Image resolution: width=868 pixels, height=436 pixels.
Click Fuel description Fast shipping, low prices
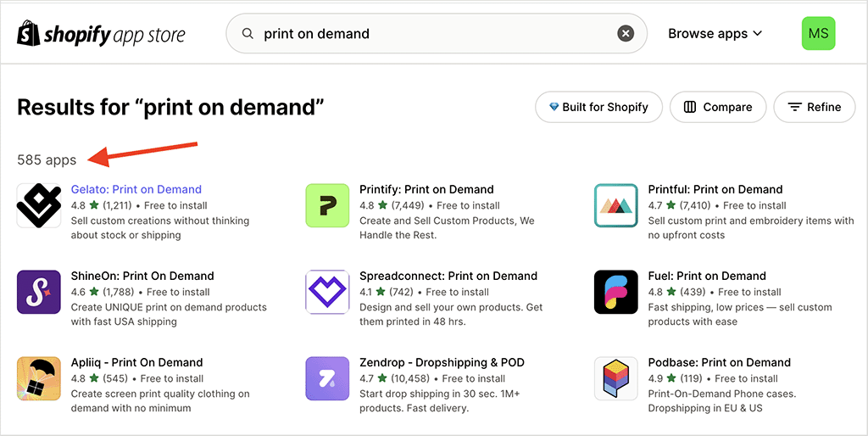pyautogui.click(x=740, y=314)
